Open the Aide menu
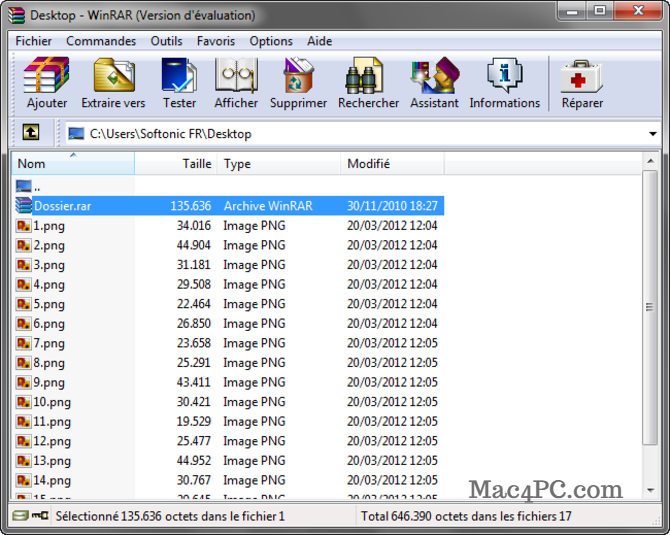Image resolution: width=670 pixels, height=535 pixels. (319, 41)
